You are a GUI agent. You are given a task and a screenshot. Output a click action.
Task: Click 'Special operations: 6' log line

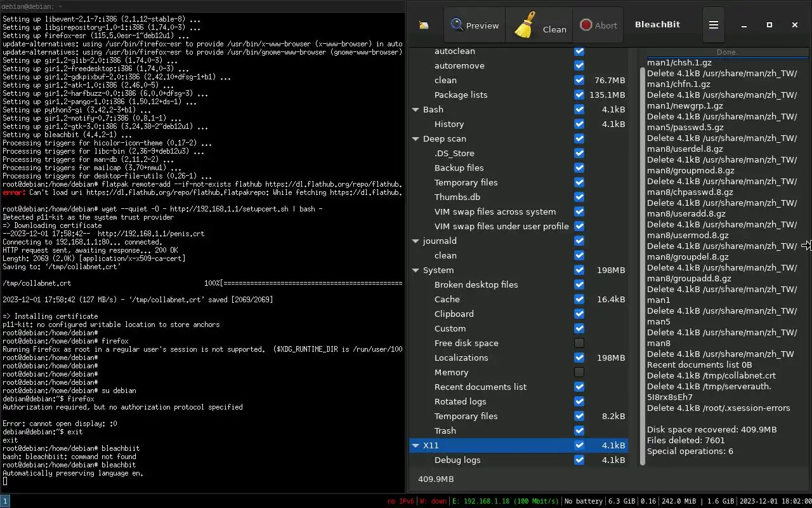(690, 451)
